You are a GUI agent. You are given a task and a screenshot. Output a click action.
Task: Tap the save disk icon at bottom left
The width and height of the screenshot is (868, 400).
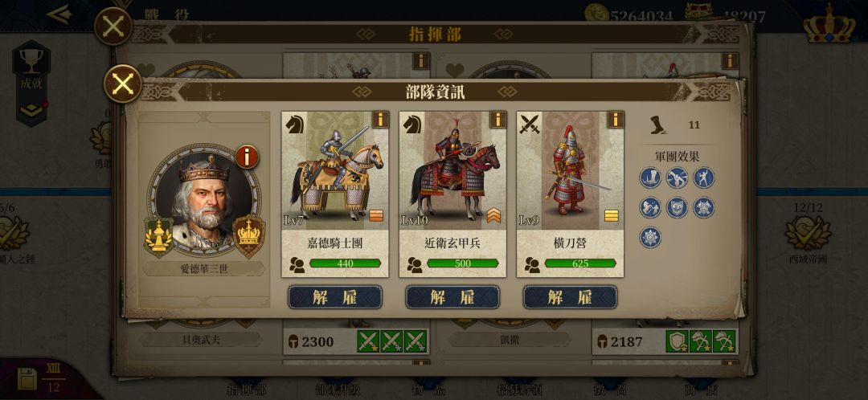(x=27, y=378)
